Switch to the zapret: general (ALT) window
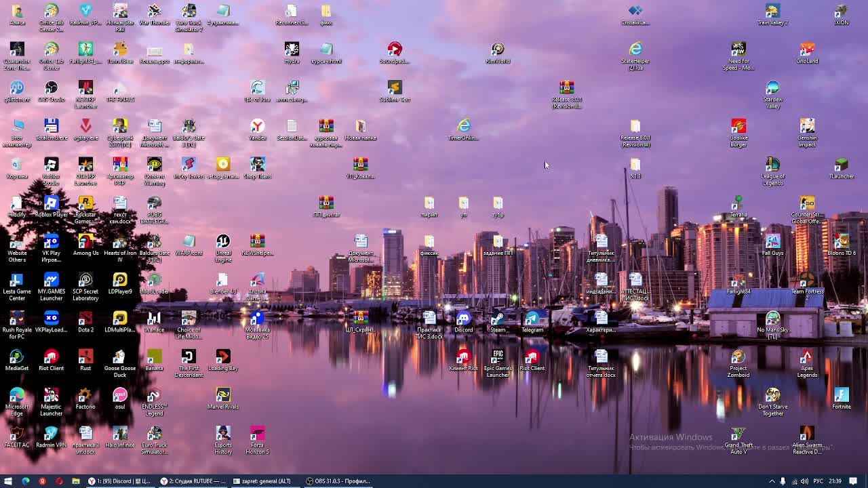The image size is (868, 488). (x=264, y=481)
